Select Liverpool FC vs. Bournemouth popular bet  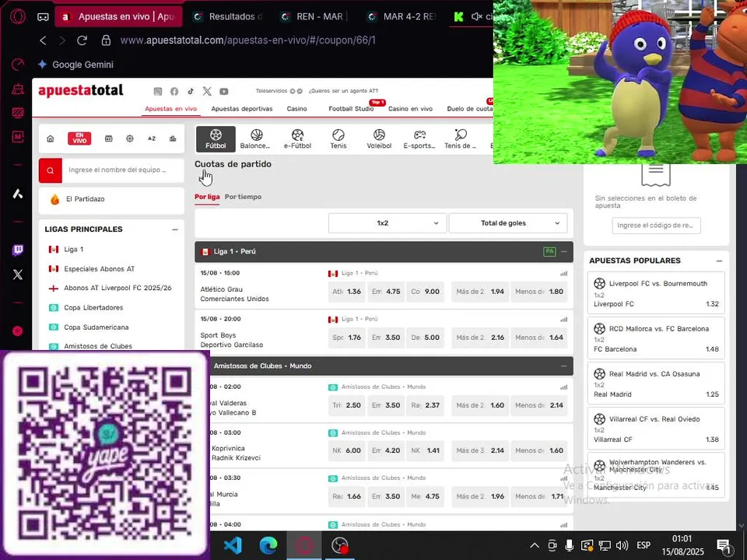(656, 293)
